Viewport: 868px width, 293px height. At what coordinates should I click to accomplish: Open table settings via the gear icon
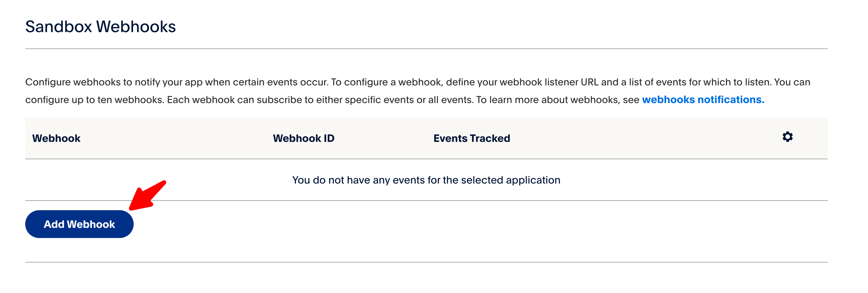pos(787,137)
